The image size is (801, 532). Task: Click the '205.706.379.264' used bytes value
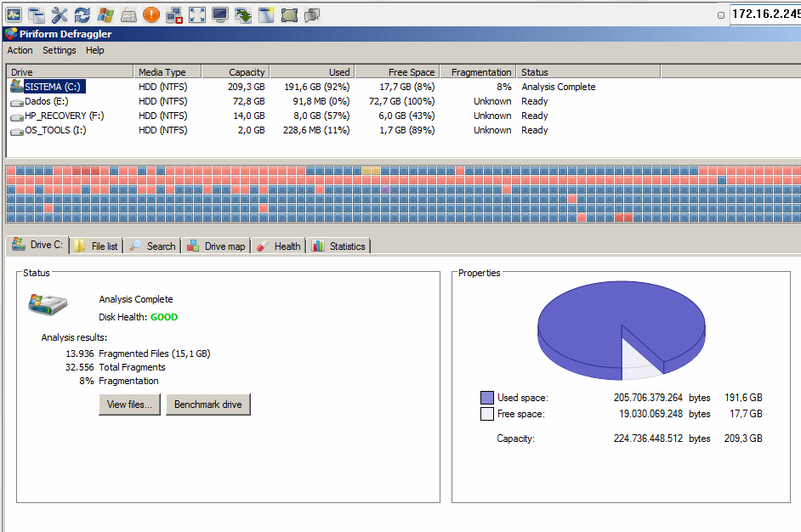[648, 397]
